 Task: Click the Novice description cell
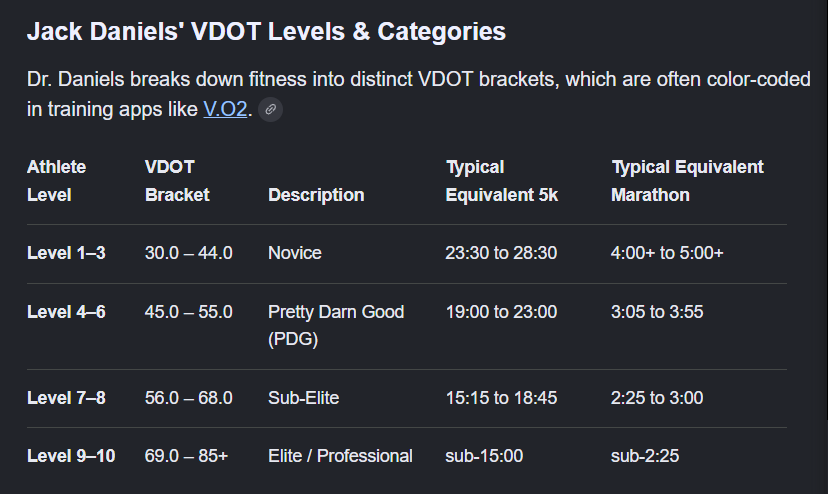pyautogui.click(x=295, y=253)
